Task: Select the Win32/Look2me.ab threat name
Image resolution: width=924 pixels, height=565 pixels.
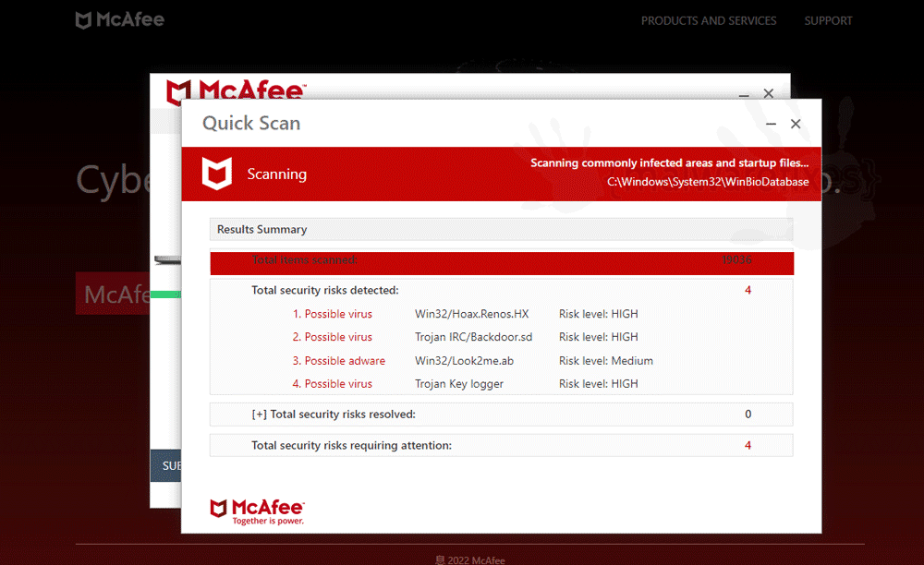Action: pyautogui.click(x=464, y=361)
